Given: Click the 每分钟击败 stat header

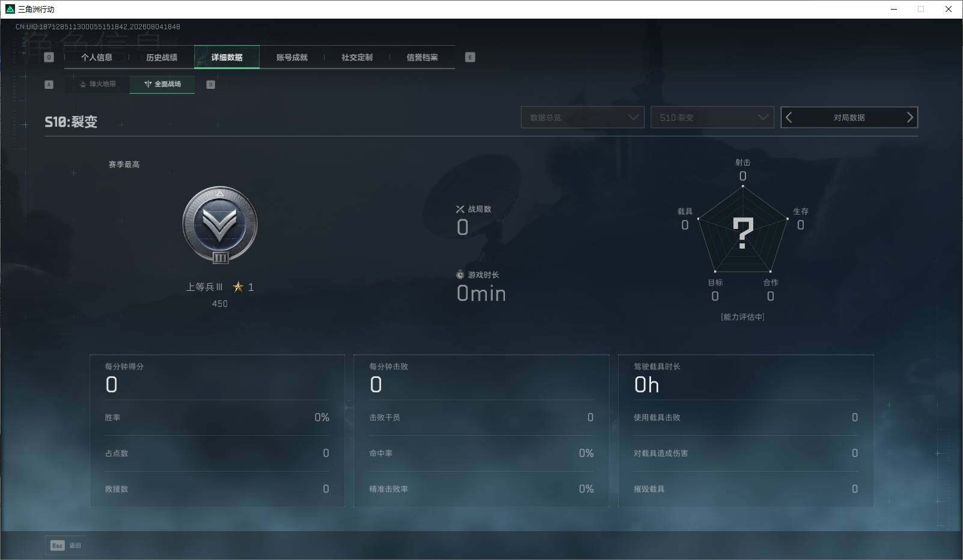Looking at the screenshot, I should tap(389, 366).
